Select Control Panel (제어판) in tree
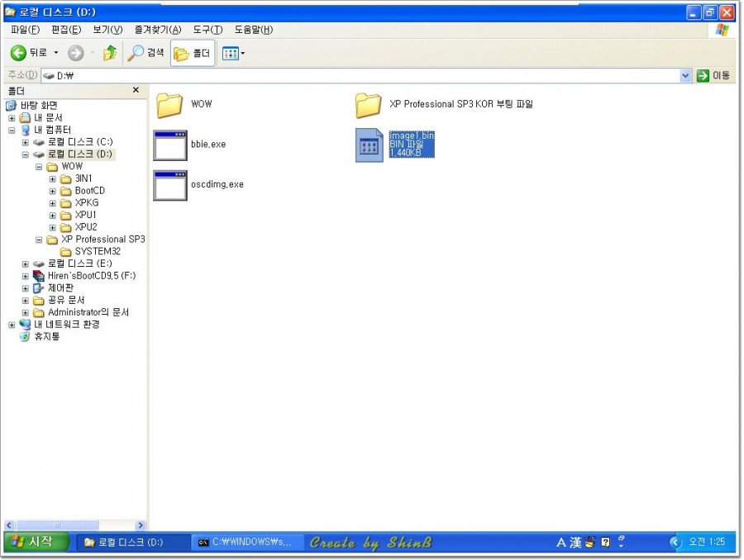744x560 pixels. (60, 287)
